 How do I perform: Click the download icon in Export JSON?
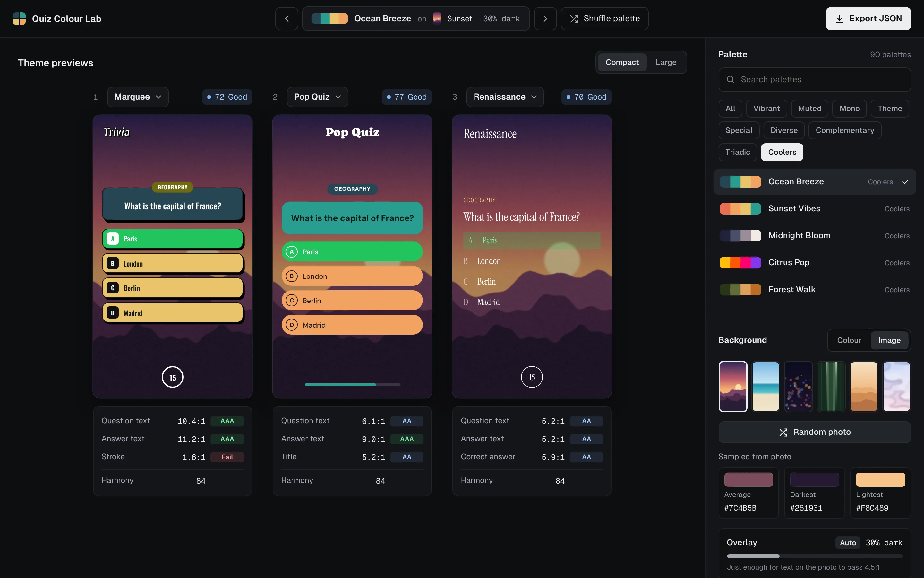click(839, 19)
